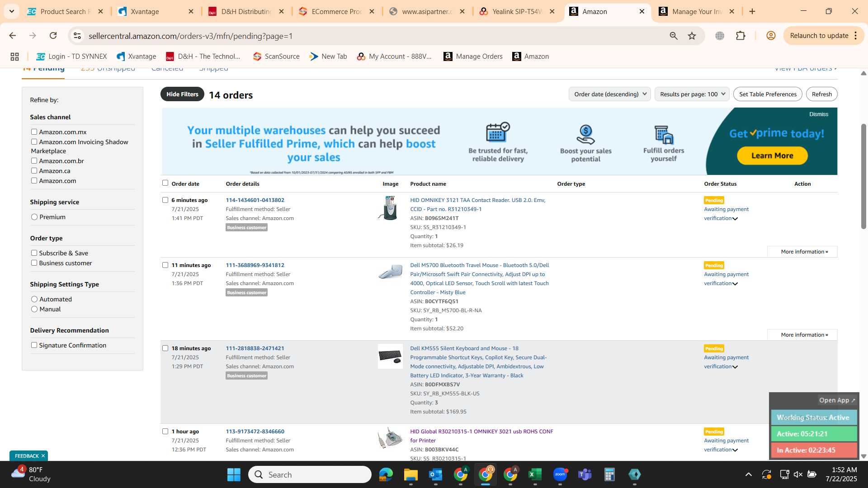Open Zoom from the taskbar
Image resolution: width=868 pixels, height=488 pixels.
click(560, 474)
